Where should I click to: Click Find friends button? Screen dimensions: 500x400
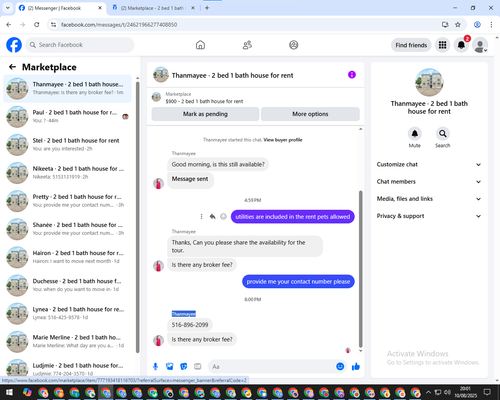click(411, 45)
